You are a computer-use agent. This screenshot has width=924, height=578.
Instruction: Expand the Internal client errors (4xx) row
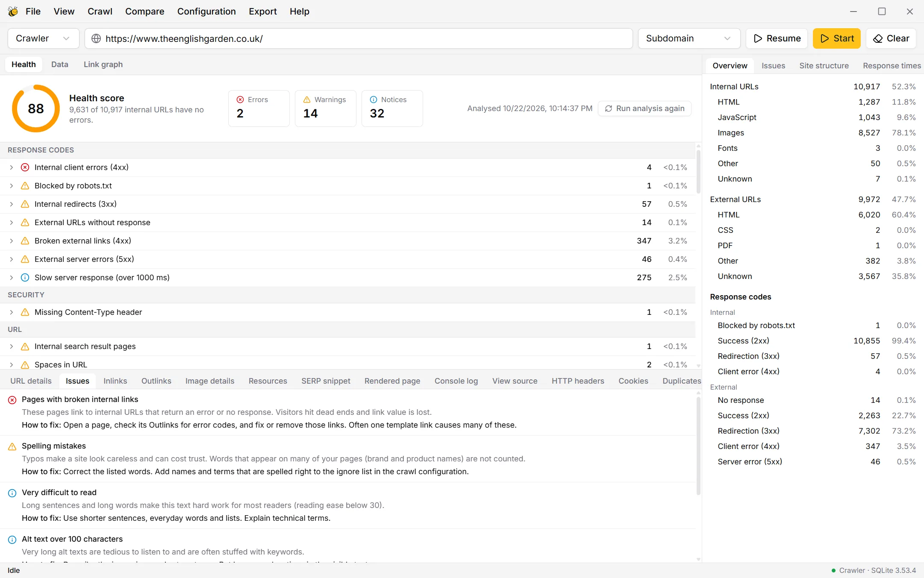(x=12, y=167)
